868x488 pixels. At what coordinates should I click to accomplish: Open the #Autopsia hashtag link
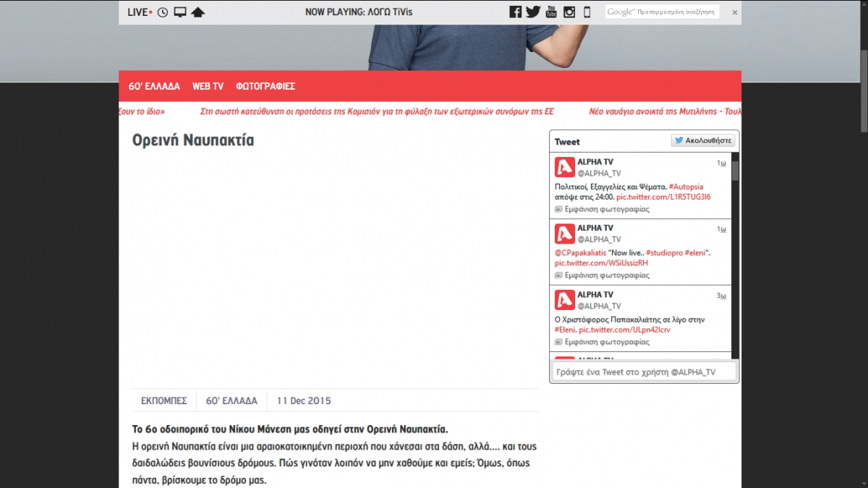point(685,186)
